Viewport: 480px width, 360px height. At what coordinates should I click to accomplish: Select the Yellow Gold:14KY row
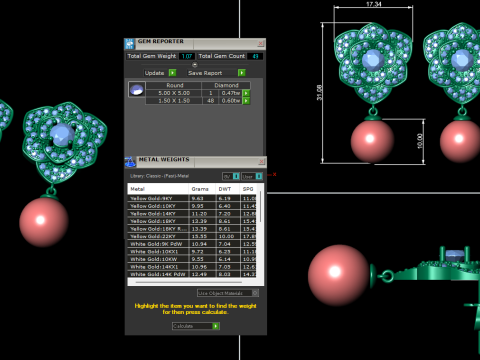coord(192,214)
